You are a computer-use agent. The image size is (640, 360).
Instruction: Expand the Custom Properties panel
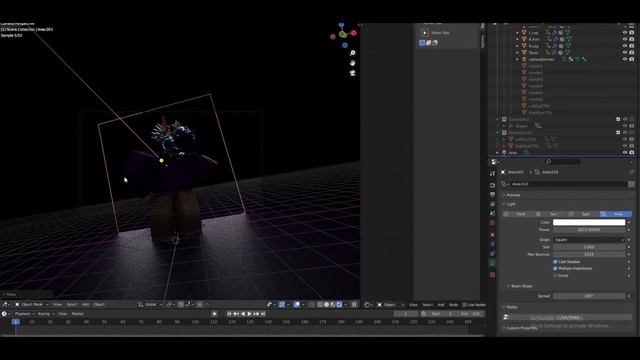(x=521, y=328)
